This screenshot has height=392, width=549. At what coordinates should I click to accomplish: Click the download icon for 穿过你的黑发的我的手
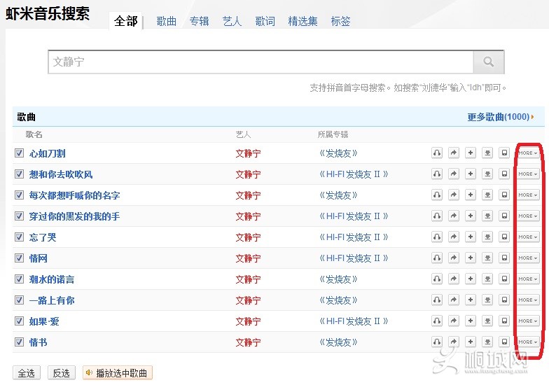coord(487,216)
